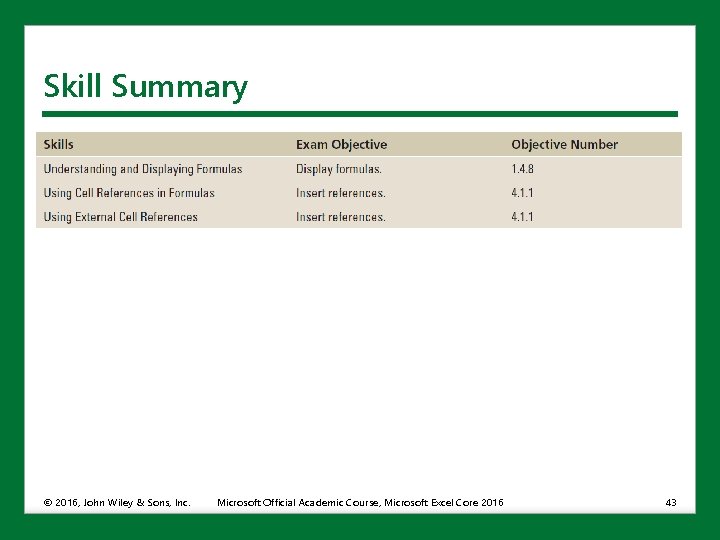The height and width of the screenshot is (540, 720).
Task: Click the 4.1.1 number in last row
Action: [523, 217]
